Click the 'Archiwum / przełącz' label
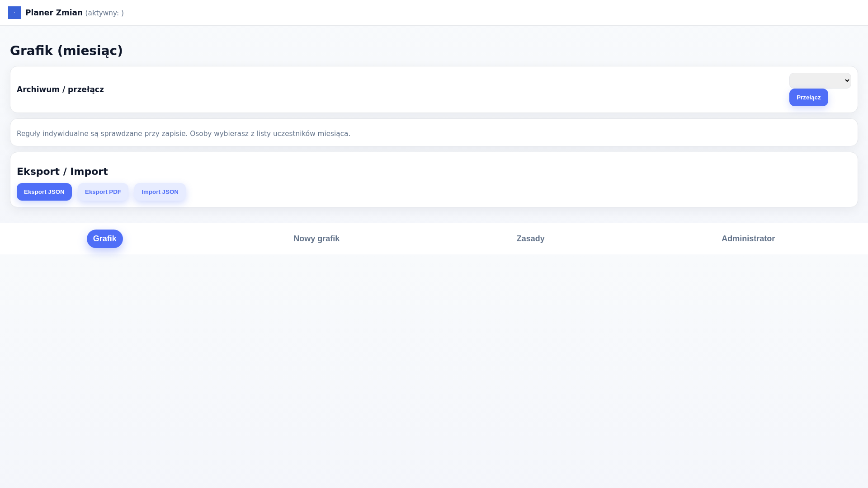Viewport: 868px width, 488px height. click(60, 89)
